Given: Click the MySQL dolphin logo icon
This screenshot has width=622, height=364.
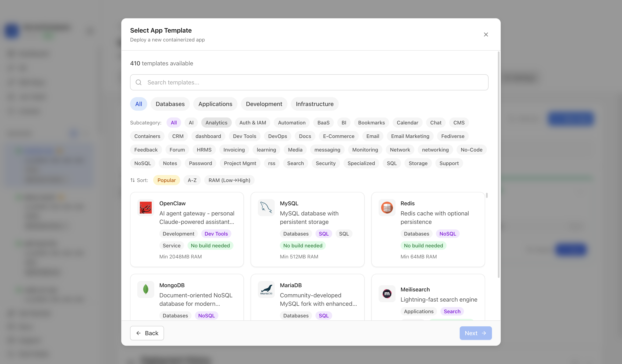Looking at the screenshot, I should [266, 208].
